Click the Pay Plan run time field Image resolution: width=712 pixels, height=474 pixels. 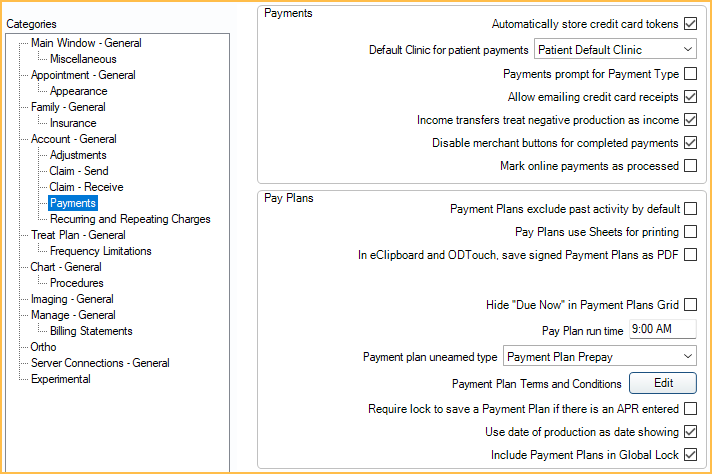click(x=661, y=329)
